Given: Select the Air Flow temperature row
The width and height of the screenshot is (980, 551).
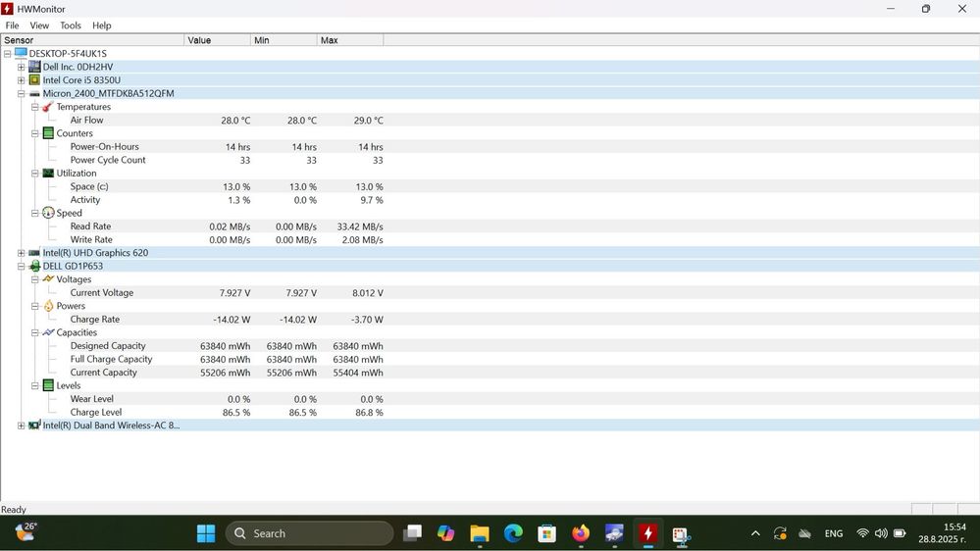Looking at the screenshot, I should click(490, 120).
